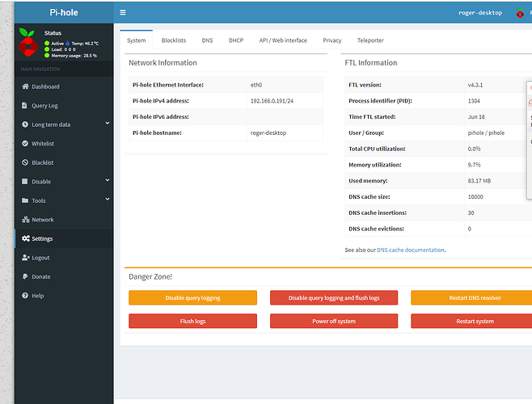
Task: Click roger-desktop hostname in top bar
Action: 480,13
